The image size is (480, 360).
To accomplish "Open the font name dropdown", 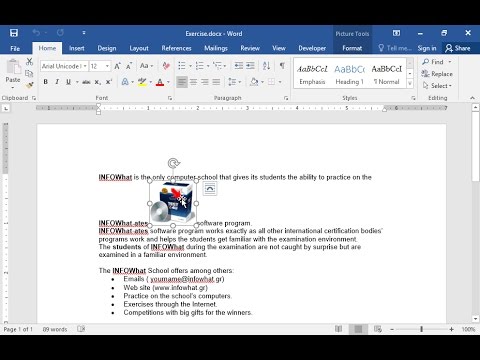I will pos(85,66).
